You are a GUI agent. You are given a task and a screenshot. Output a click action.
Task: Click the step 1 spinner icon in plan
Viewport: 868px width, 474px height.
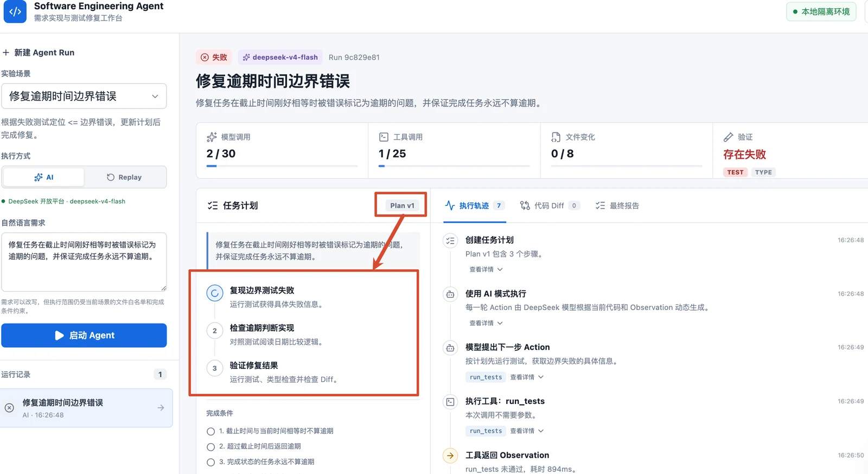215,293
